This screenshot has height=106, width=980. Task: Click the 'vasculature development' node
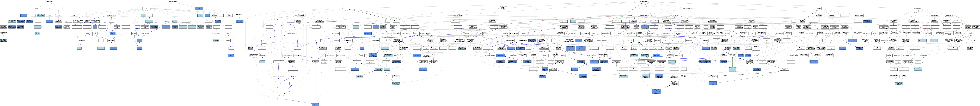266,40
